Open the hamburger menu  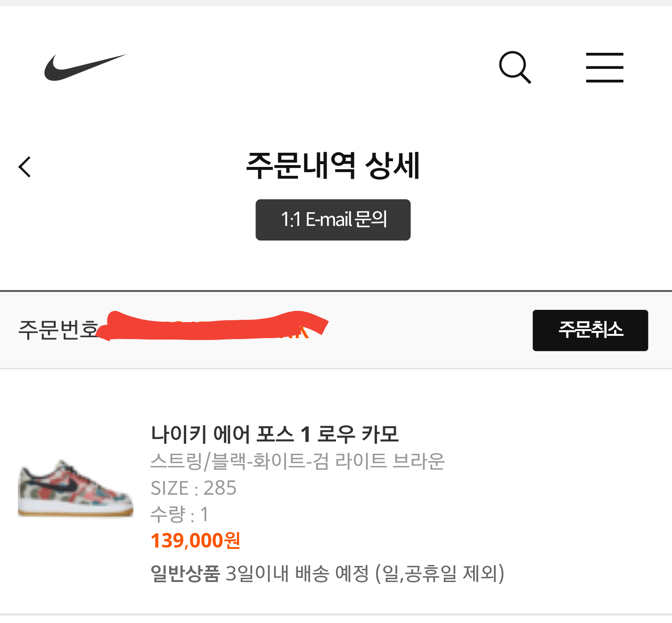[604, 67]
